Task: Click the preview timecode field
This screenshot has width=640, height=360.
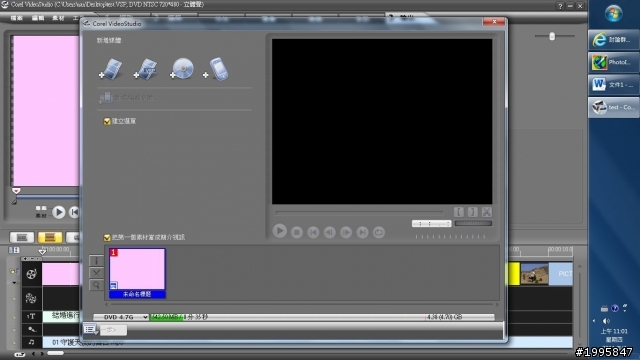Action: point(431,223)
